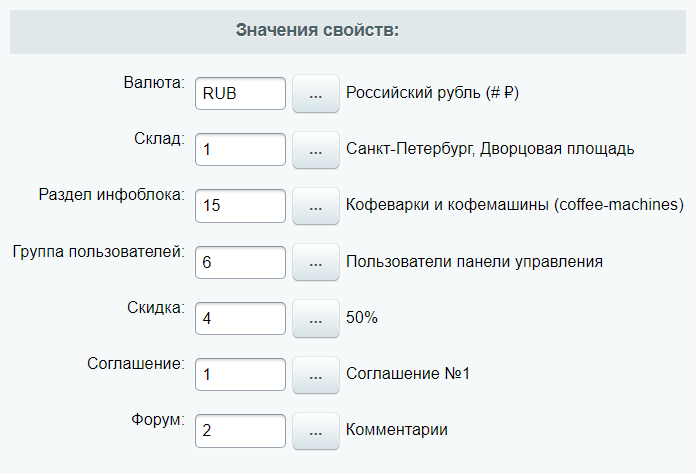Click the Соглашение ID text box
The height and width of the screenshot is (473, 696).
click(x=241, y=374)
